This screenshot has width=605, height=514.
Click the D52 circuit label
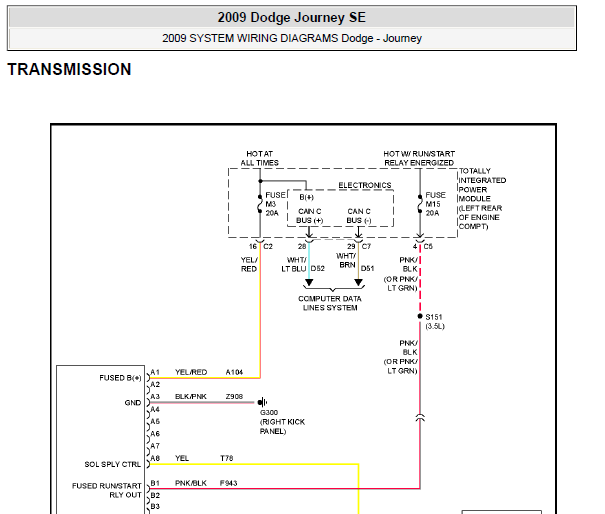318,268
